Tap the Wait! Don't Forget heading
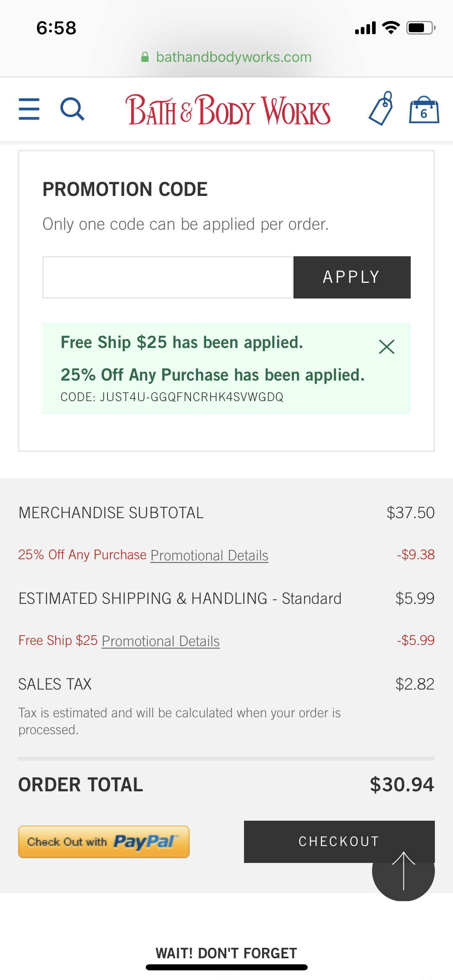The width and height of the screenshot is (453, 980). pyautogui.click(x=226, y=953)
